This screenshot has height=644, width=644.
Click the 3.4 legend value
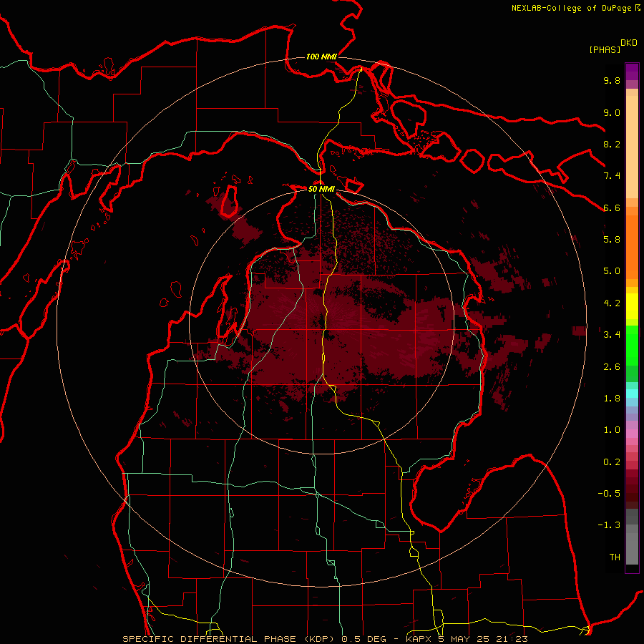click(x=612, y=335)
